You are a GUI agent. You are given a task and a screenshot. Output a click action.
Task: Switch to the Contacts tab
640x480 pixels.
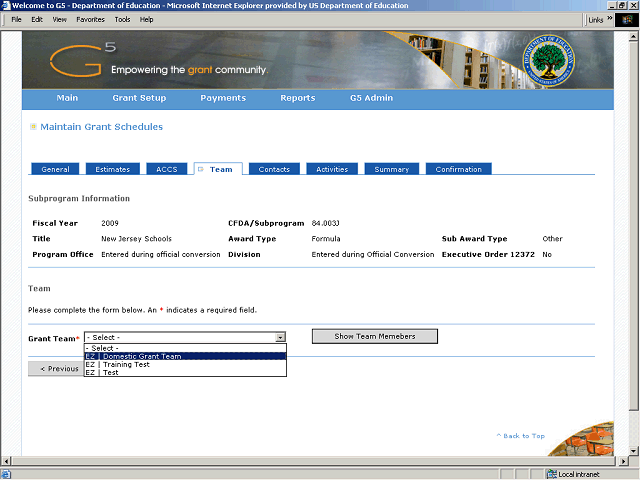coord(274,169)
